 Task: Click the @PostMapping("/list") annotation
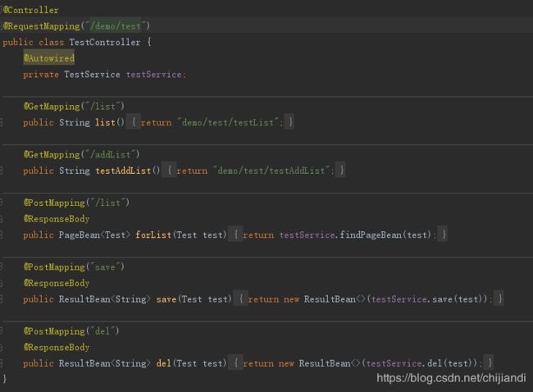[x=76, y=203]
